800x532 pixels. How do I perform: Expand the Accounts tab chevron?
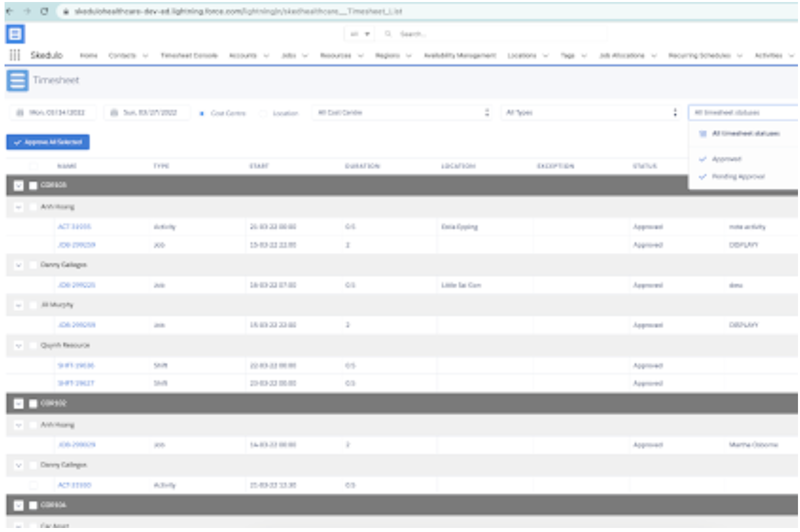click(266, 55)
